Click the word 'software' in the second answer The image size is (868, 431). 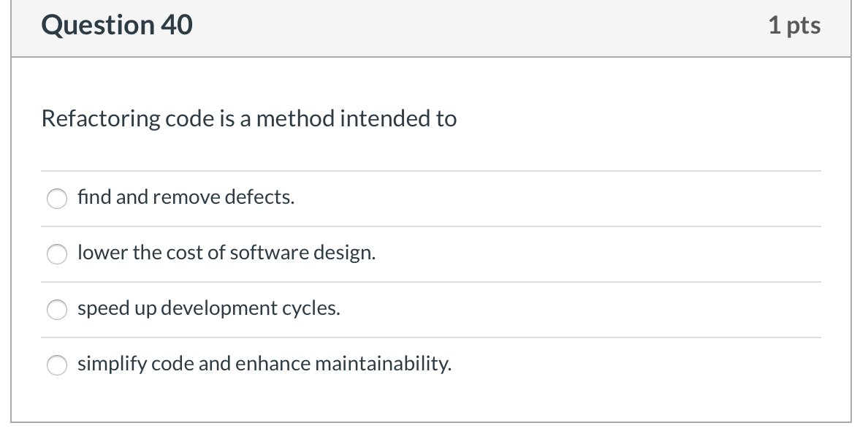point(269,253)
